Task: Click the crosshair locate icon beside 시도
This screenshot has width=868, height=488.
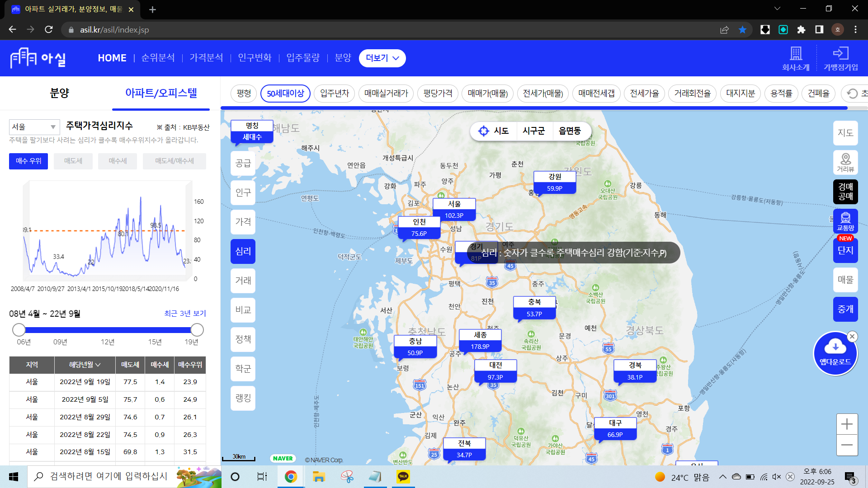Action: pos(484,131)
